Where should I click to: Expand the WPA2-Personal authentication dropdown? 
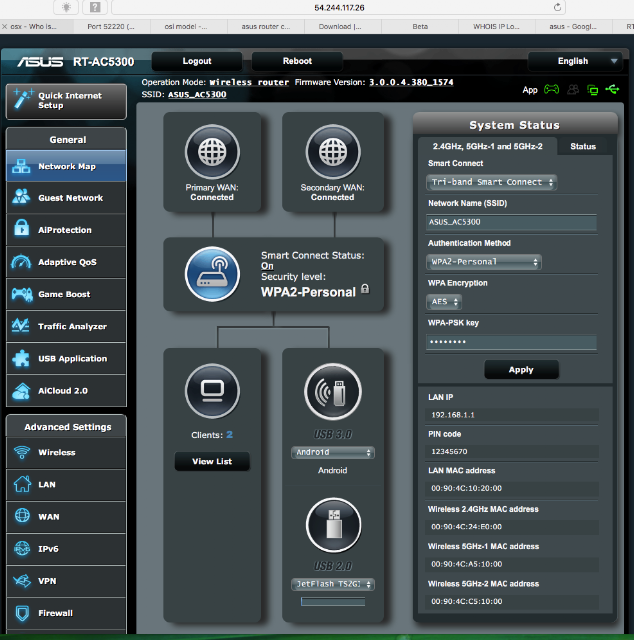[x=484, y=262]
